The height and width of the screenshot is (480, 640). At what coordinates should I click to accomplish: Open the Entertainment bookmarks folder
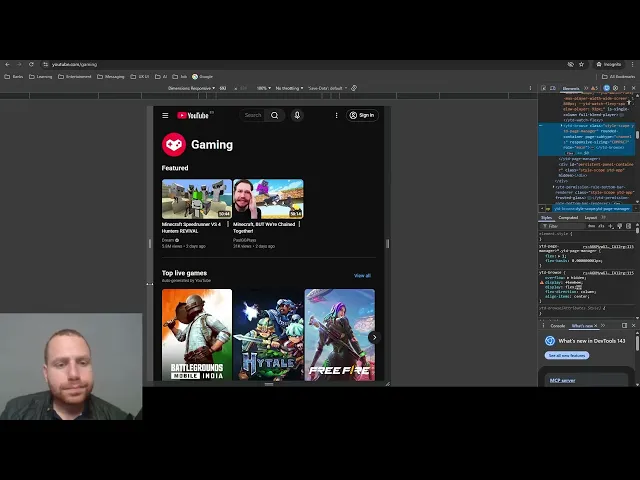click(x=74, y=77)
